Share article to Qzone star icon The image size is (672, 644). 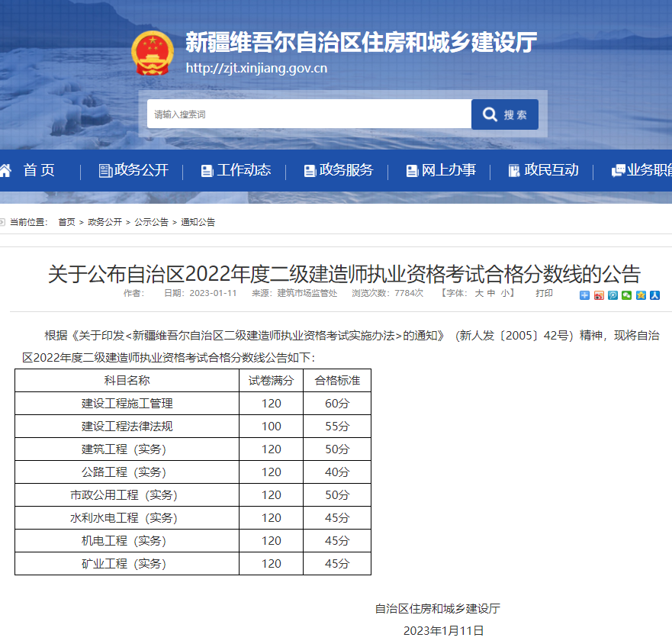tap(641, 295)
